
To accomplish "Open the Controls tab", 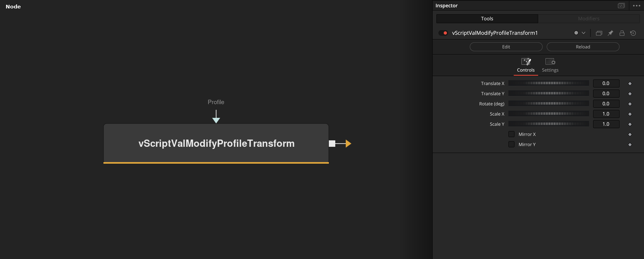I will pyautogui.click(x=526, y=66).
